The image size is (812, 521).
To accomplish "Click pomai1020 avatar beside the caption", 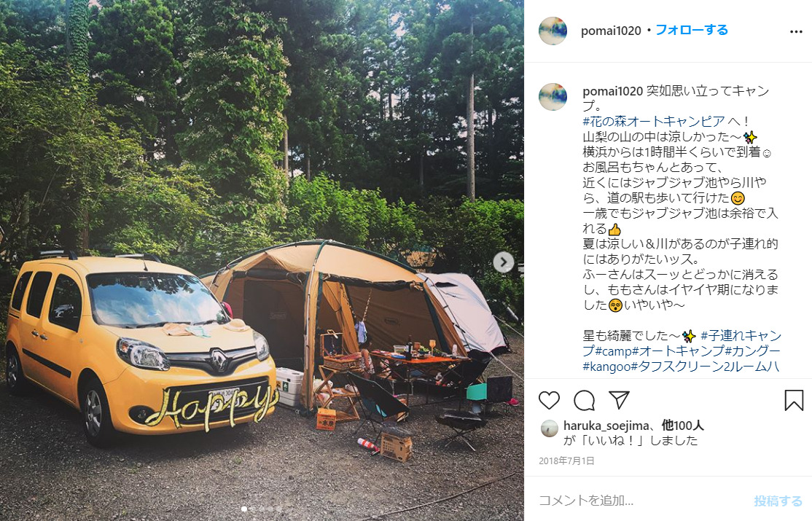I will click(x=553, y=97).
